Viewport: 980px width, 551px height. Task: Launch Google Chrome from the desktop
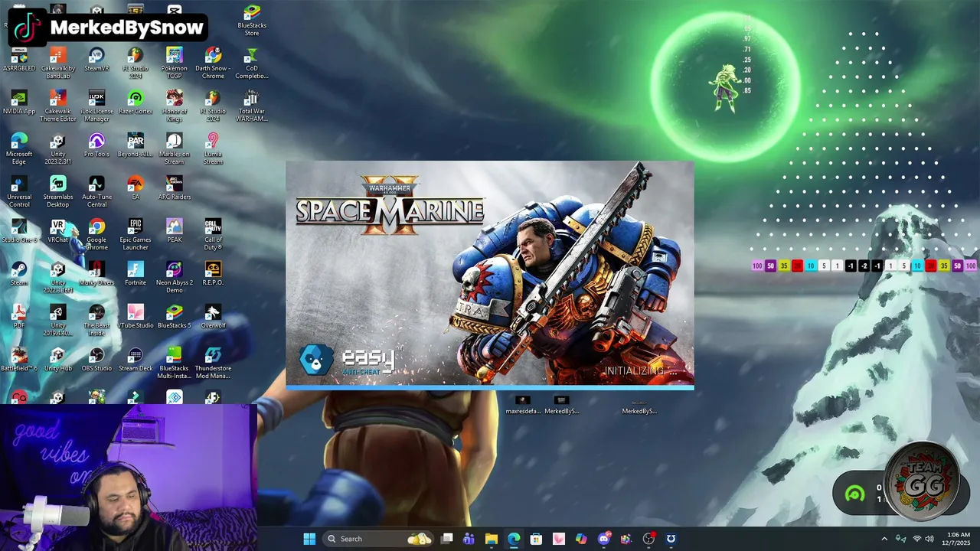tap(96, 235)
